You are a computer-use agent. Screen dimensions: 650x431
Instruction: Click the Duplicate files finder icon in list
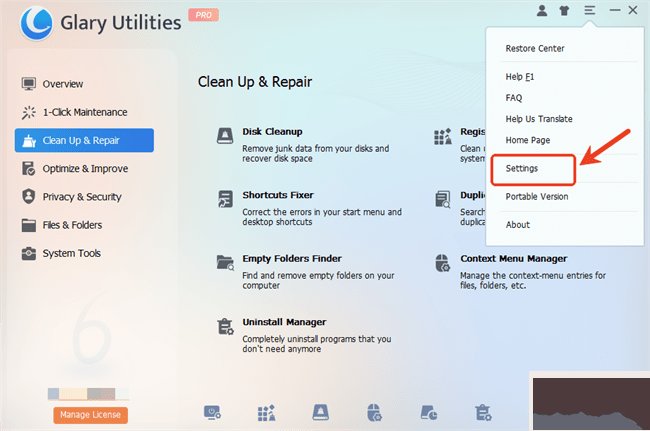(x=442, y=199)
